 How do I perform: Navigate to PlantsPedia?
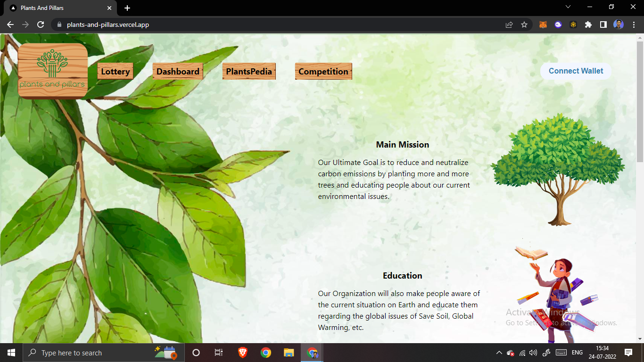point(249,71)
